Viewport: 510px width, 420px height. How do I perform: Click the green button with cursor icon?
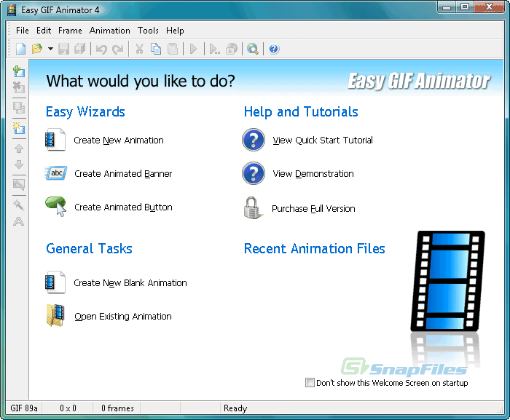(x=56, y=207)
